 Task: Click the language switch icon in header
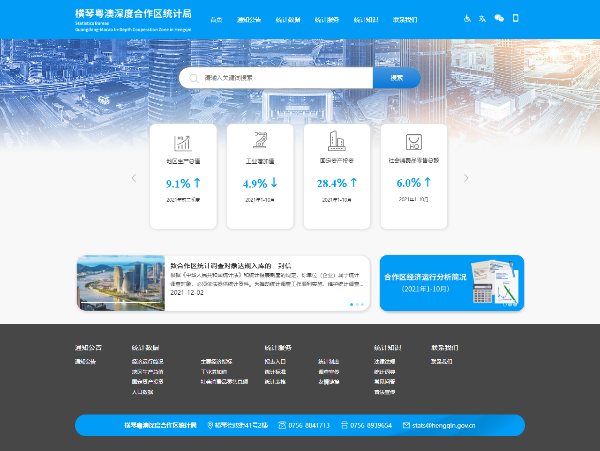click(x=483, y=18)
